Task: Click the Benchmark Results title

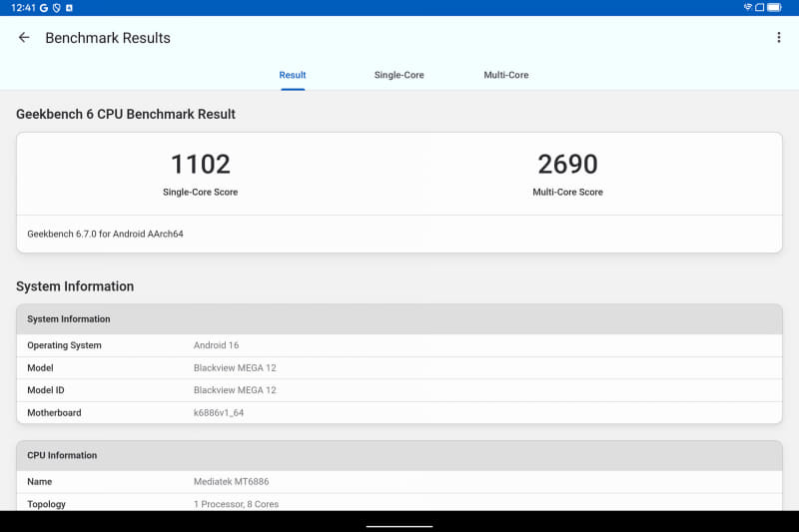Action: [x=108, y=38]
